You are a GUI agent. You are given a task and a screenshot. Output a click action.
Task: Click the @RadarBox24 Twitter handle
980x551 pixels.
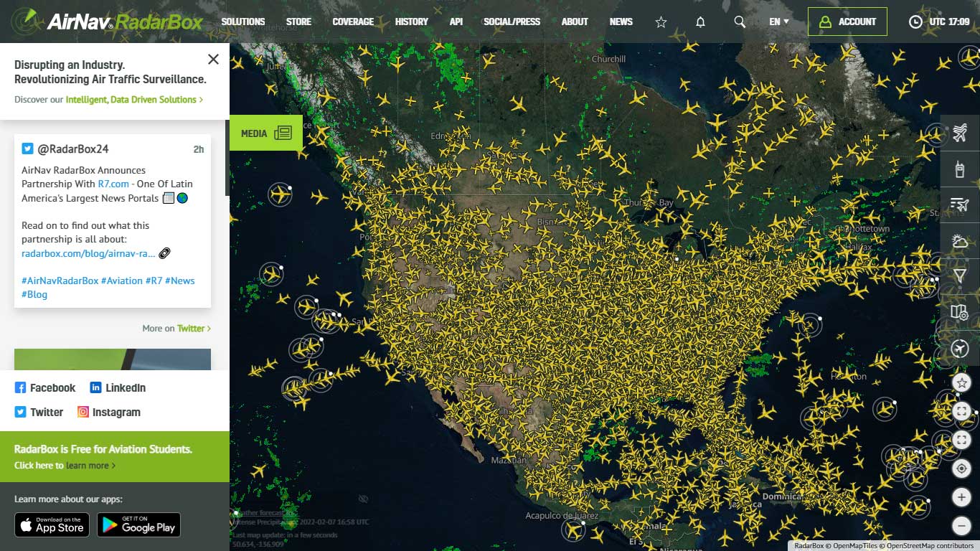point(73,149)
